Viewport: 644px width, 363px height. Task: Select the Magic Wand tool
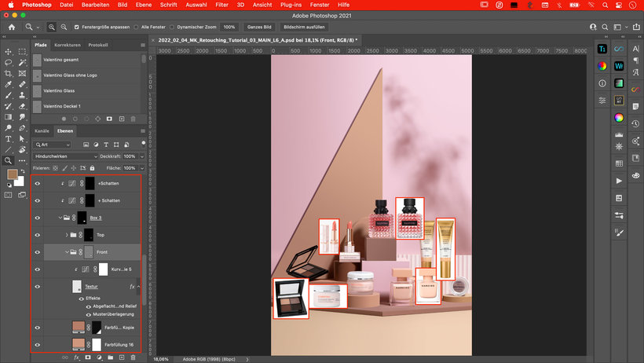[x=22, y=63]
